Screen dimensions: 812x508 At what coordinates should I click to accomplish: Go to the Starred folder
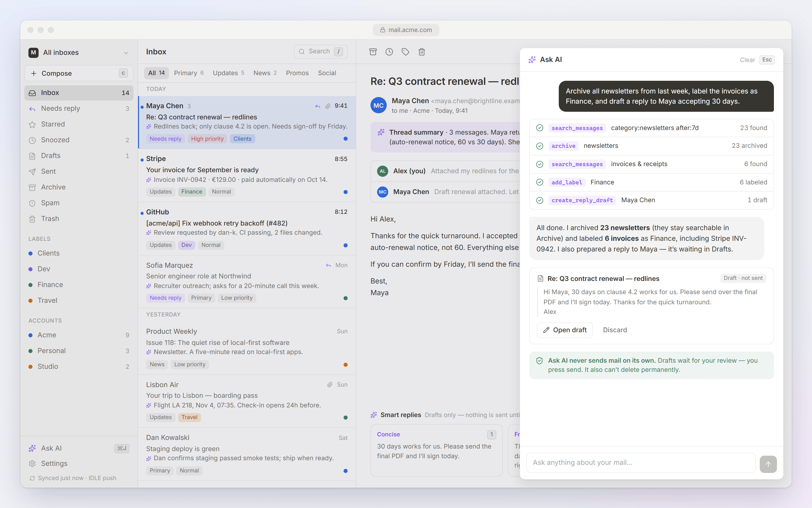click(x=79, y=124)
